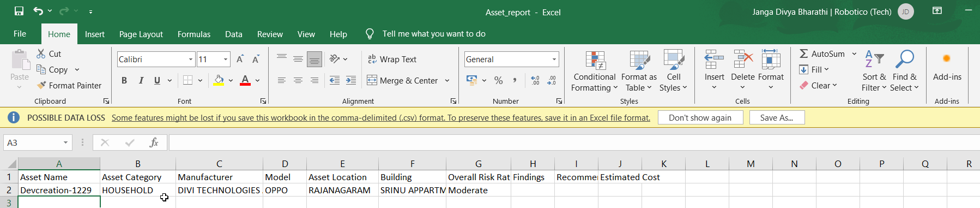The height and width of the screenshot is (208, 980).
Task: Set Bottom Align for cell text
Action: (x=314, y=59)
